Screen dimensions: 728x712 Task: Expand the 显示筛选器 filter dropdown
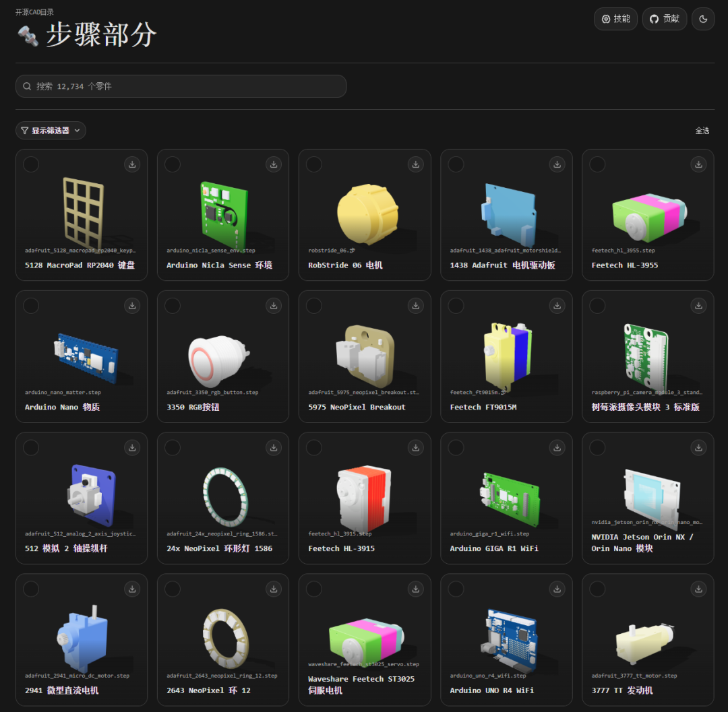click(51, 131)
